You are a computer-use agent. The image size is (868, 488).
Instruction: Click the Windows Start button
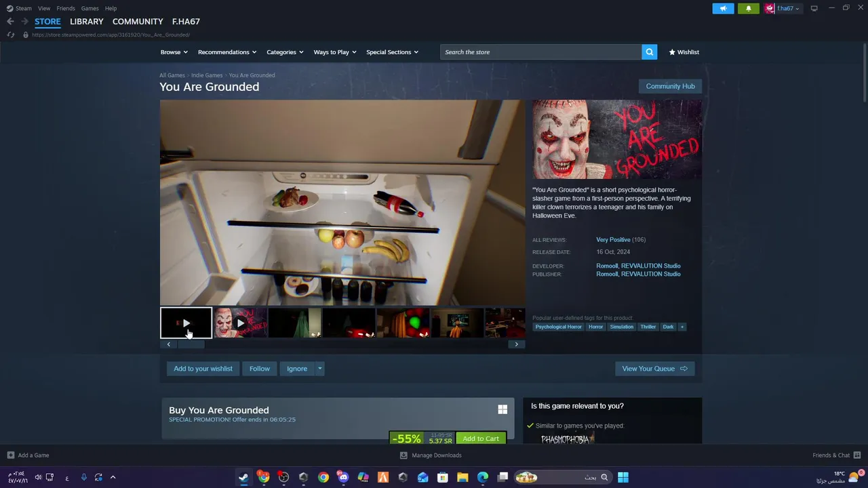click(623, 477)
